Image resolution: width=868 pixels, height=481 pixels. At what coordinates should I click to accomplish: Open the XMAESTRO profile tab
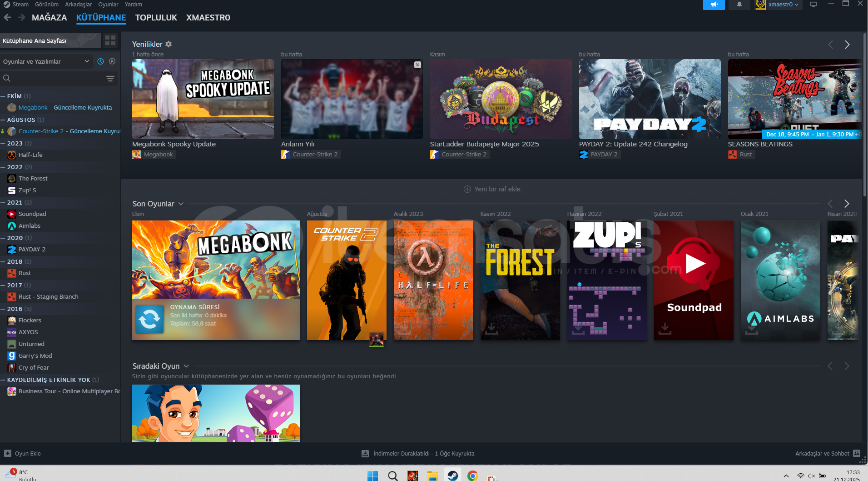click(208, 17)
